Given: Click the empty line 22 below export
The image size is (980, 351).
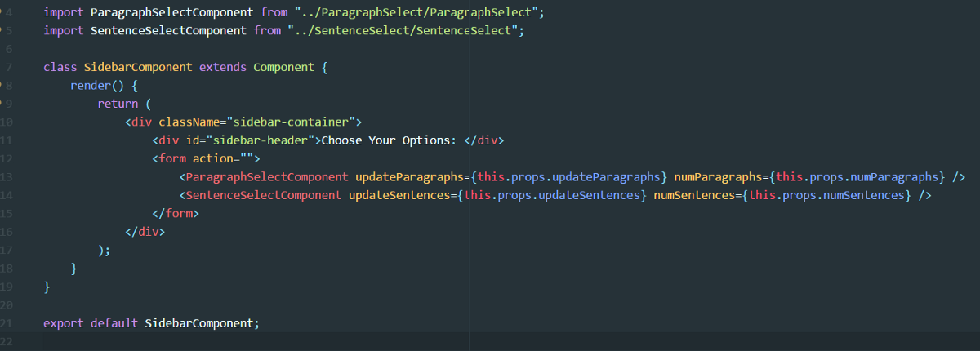Looking at the screenshot, I should [x=245, y=341].
